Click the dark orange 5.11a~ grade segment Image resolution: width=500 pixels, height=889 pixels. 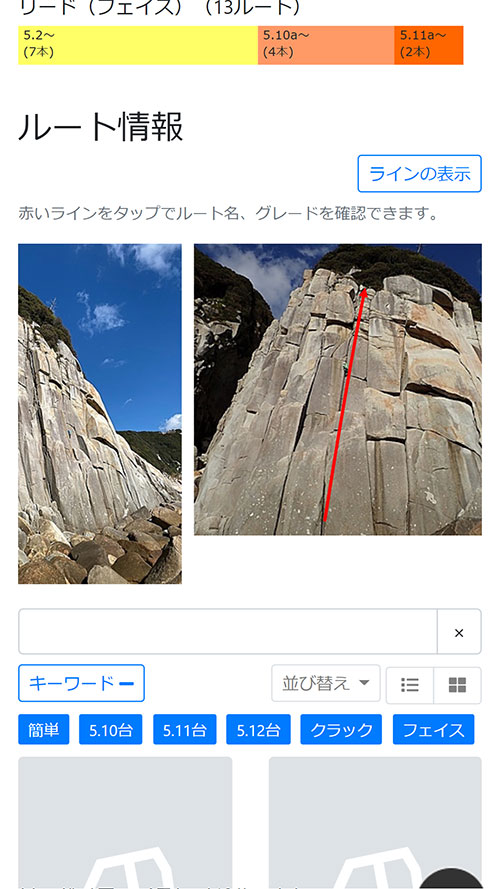(429, 45)
